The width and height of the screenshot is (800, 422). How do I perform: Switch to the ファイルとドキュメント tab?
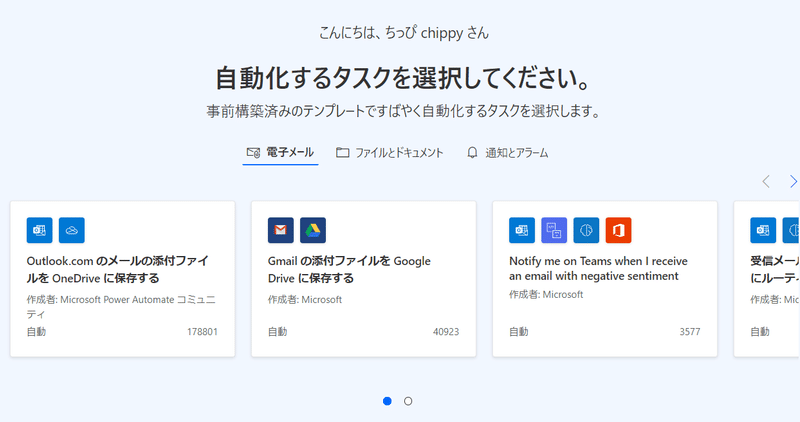[x=389, y=153]
